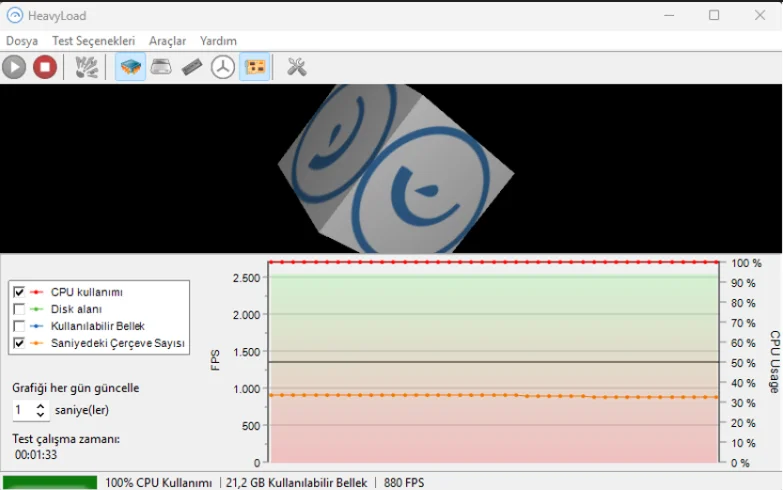
Task: Click '100% CPU Kullanımı' in status bar
Action: coord(158,483)
